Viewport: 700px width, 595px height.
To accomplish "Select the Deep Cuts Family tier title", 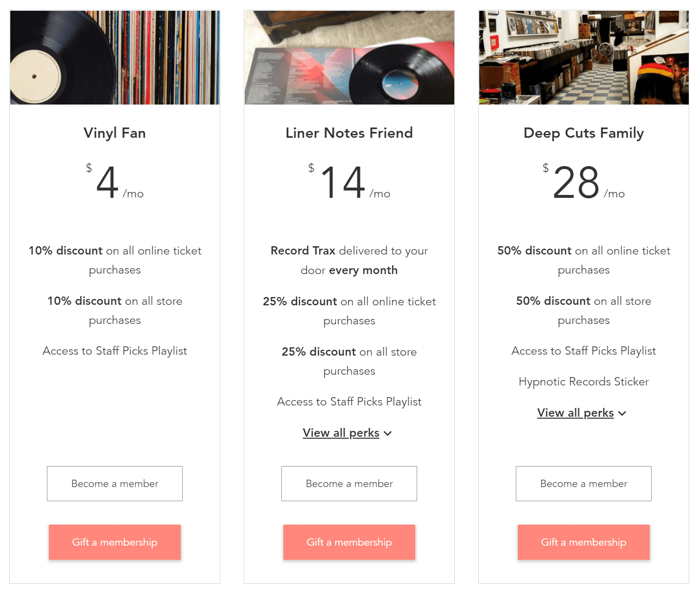I will 584,133.
